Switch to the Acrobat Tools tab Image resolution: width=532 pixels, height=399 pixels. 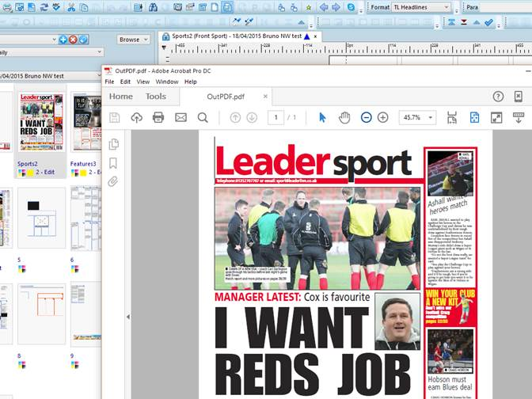click(156, 97)
